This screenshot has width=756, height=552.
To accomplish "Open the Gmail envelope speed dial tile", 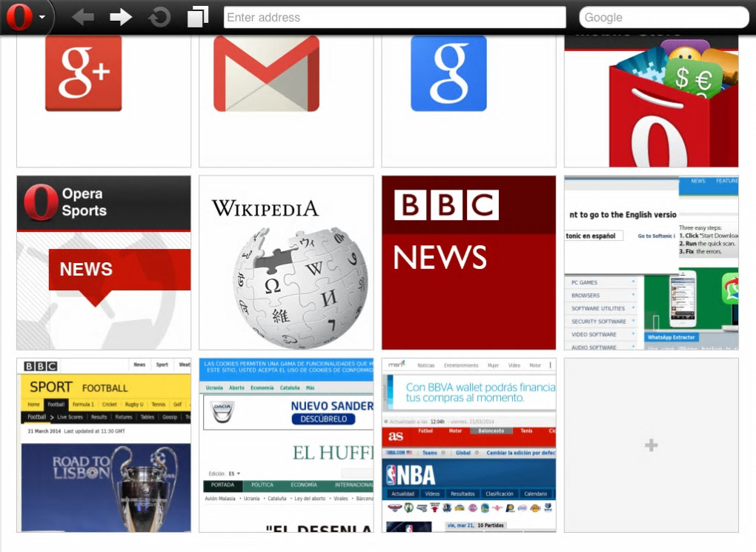I will tap(286, 101).
